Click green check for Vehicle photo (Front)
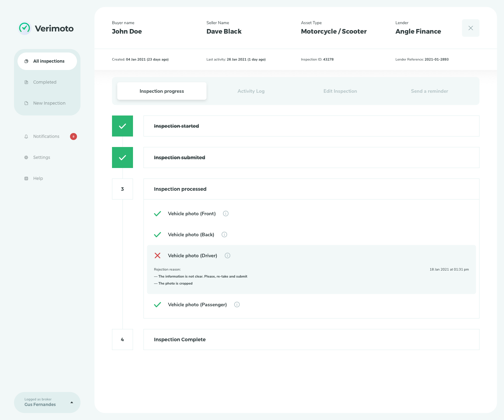504x420 pixels. (157, 213)
